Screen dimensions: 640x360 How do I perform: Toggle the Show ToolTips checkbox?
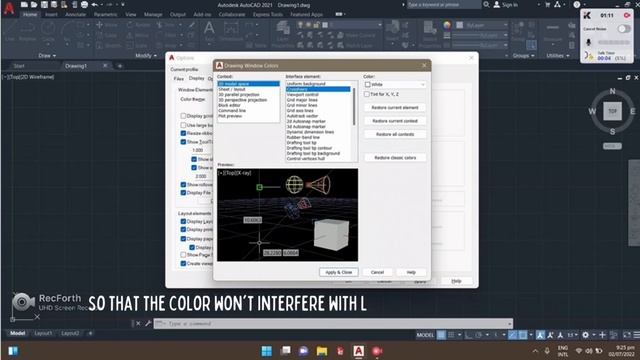pos(183,142)
